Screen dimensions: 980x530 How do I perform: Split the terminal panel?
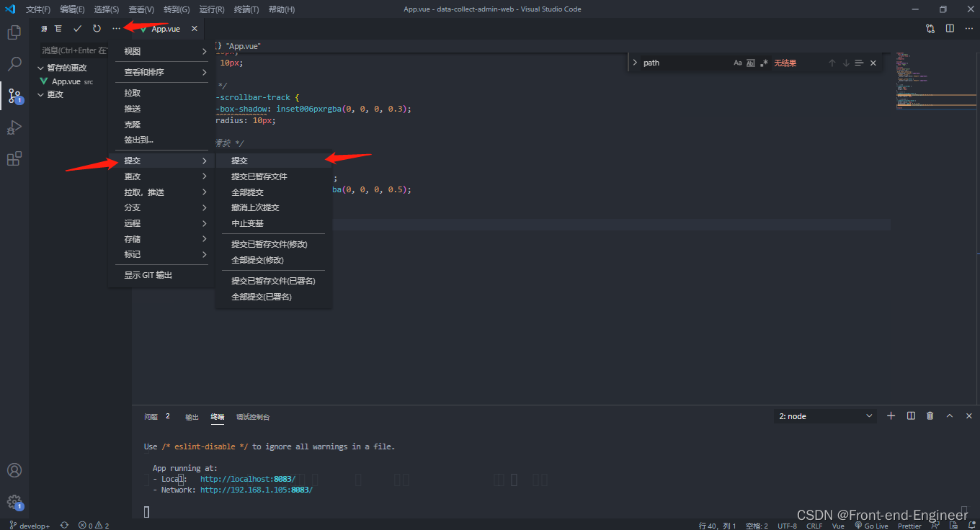pyautogui.click(x=911, y=416)
